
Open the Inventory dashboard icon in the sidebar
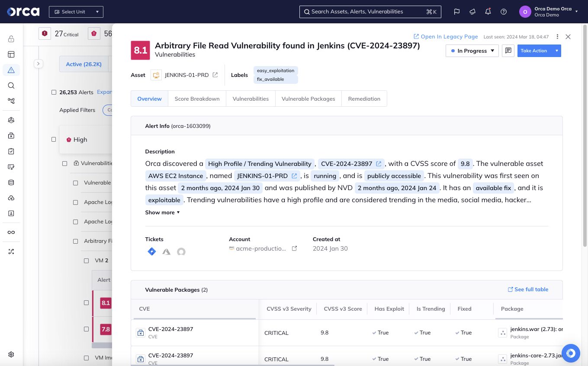coord(11,54)
